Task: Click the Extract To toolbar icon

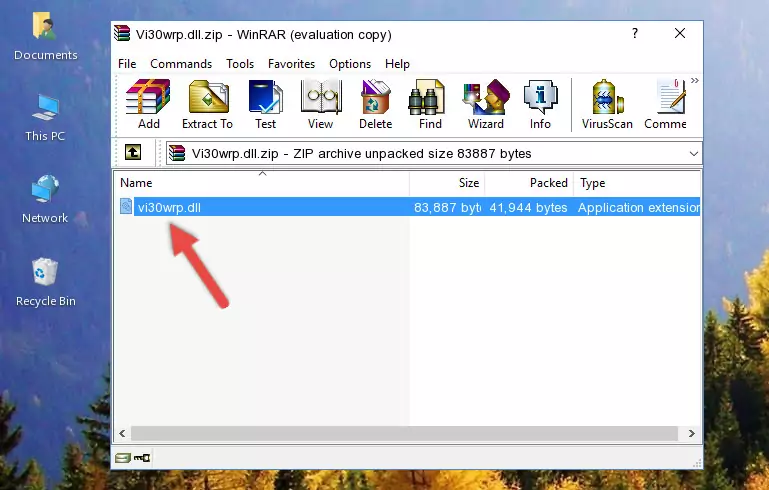Action: pos(207,104)
